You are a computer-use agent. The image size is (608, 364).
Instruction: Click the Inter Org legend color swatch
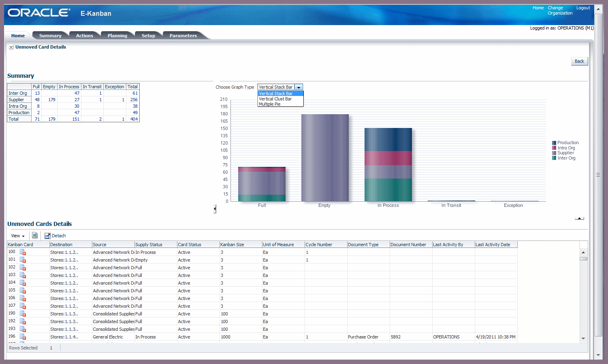554,158
